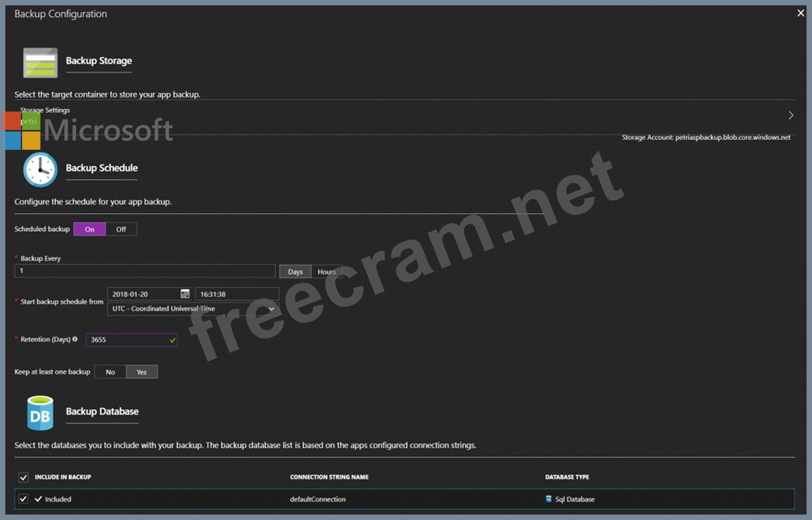Image resolution: width=812 pixels, height=520 pixels.
Task: Choose Yes for keep at least one backup
Action: point(142,372)
